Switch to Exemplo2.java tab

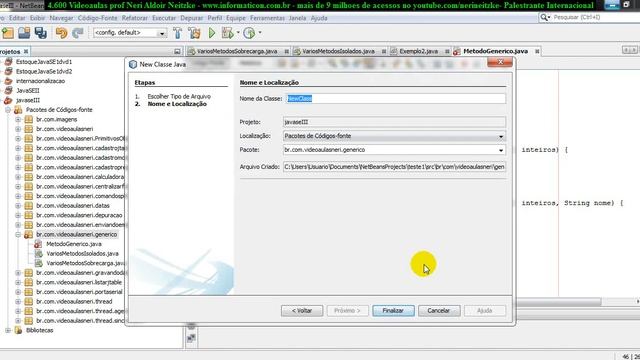click(x=418, y=51)
